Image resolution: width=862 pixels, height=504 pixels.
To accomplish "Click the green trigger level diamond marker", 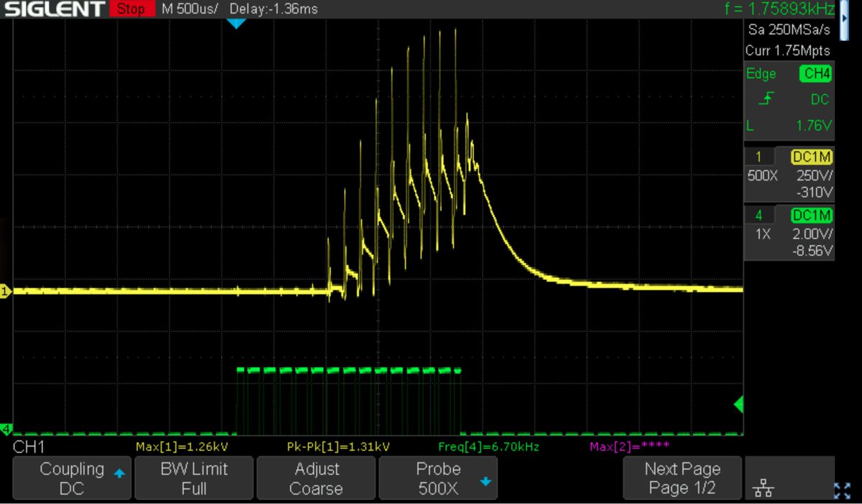I will [x=738, y=404].
